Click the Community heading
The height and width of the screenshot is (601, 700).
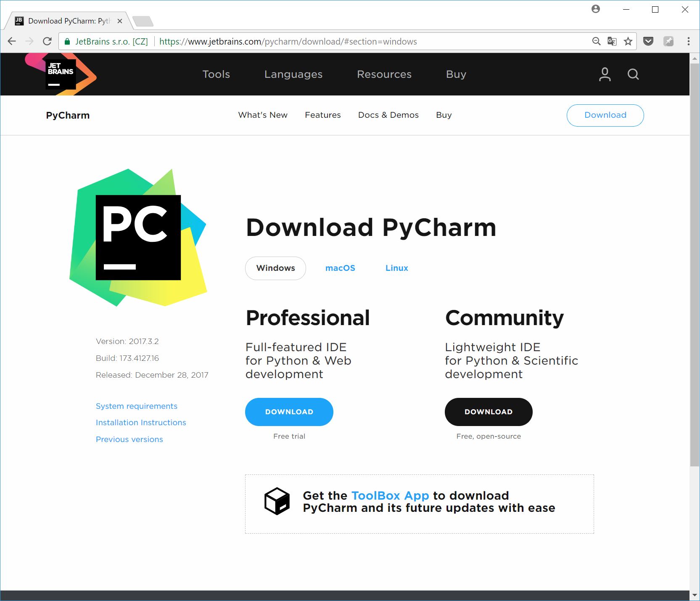point(505,318)
